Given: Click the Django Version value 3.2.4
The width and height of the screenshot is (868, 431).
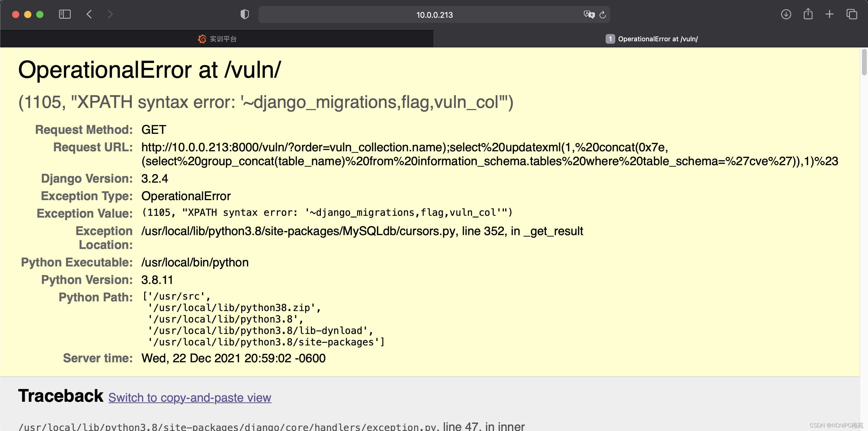Looking at the screenshot, I should [x=154, y=178].
